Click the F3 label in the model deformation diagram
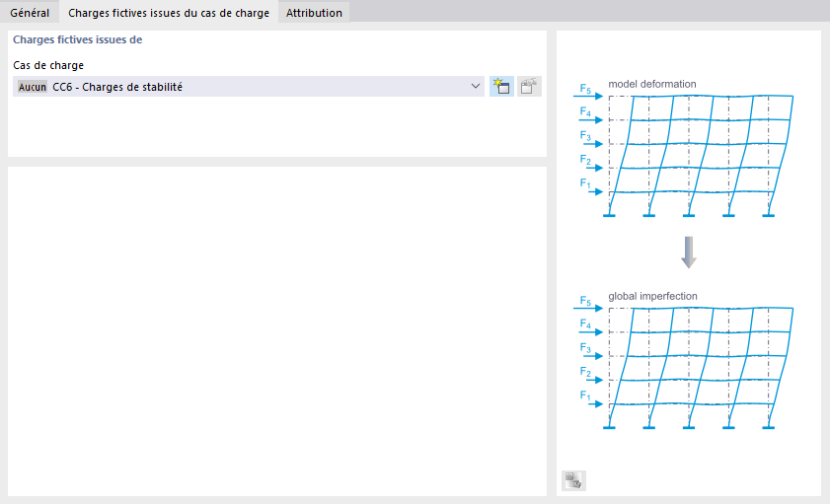This screenshot has width=830, height=504. point(585,135)
